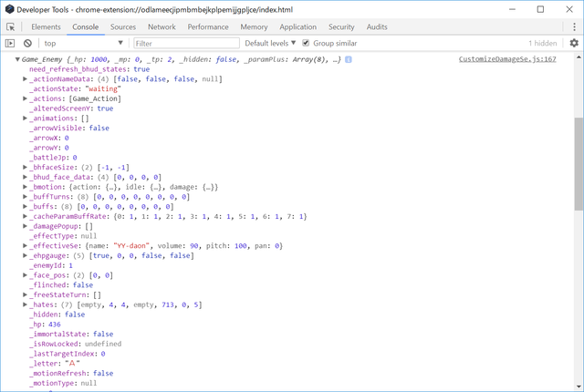Viewport: 584px width, 392px height.
Task: Expand the _damagePopup array
Action: point(25,226)
